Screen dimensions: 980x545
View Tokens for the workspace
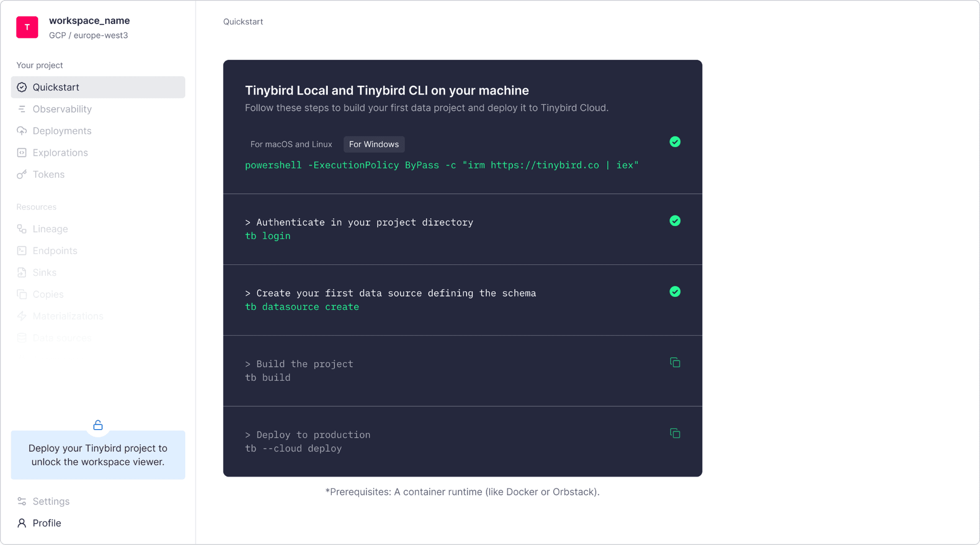[48, 174]
